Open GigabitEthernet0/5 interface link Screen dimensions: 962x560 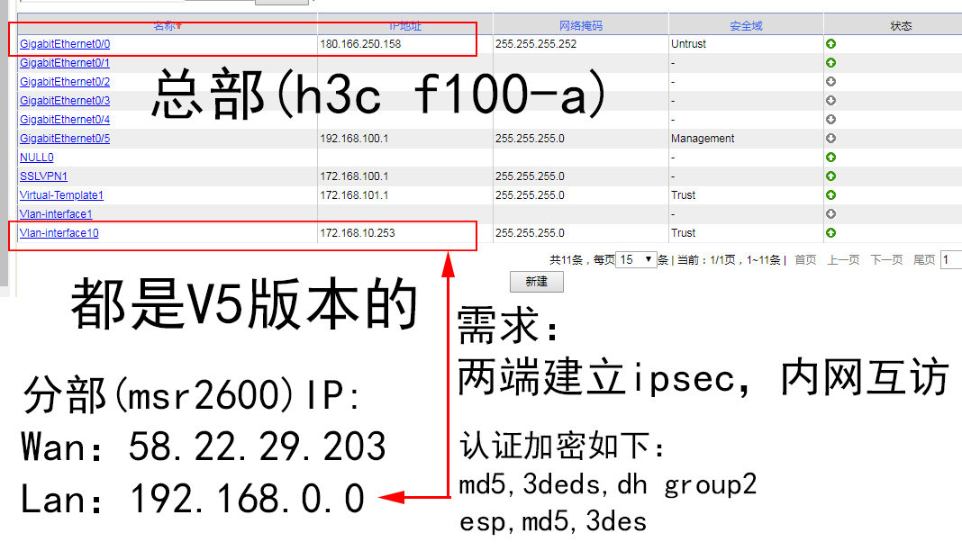coord(65,139)
